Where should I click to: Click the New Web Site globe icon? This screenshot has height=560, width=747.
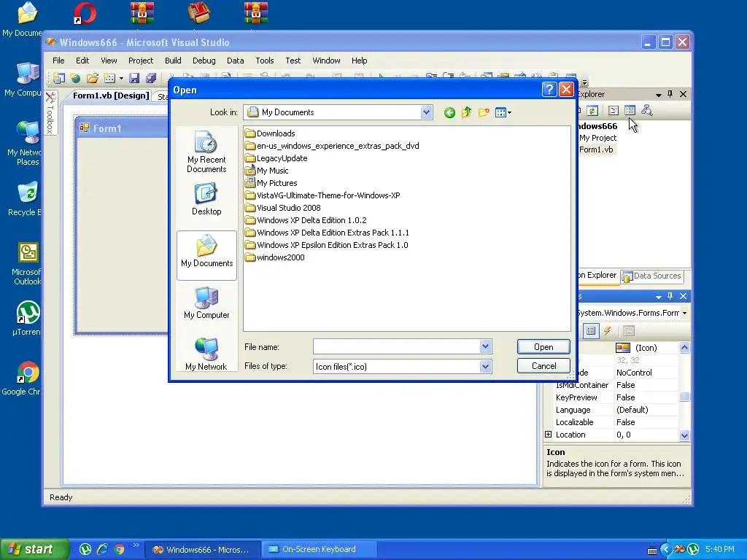[x=75, y=78]
